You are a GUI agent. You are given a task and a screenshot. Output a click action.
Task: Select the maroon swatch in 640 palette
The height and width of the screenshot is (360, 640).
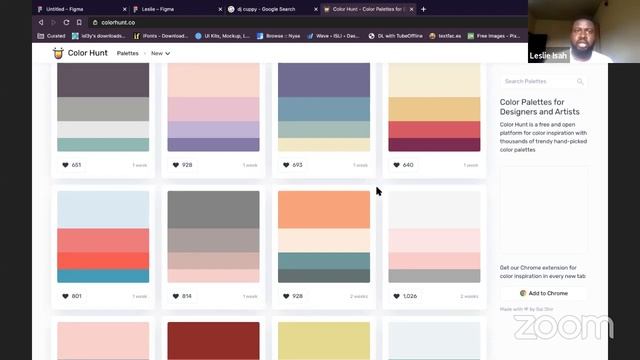tap(434, 144)
